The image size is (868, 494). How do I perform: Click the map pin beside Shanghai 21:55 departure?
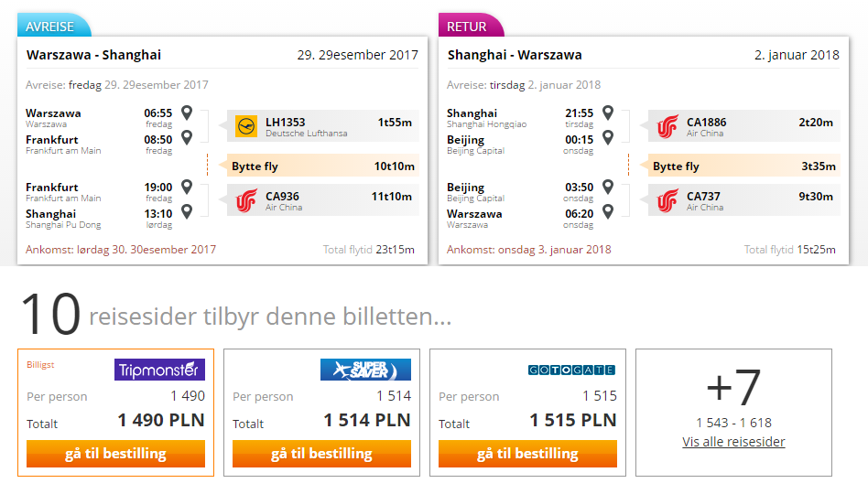pyautogui.click(x=608, y=113)
